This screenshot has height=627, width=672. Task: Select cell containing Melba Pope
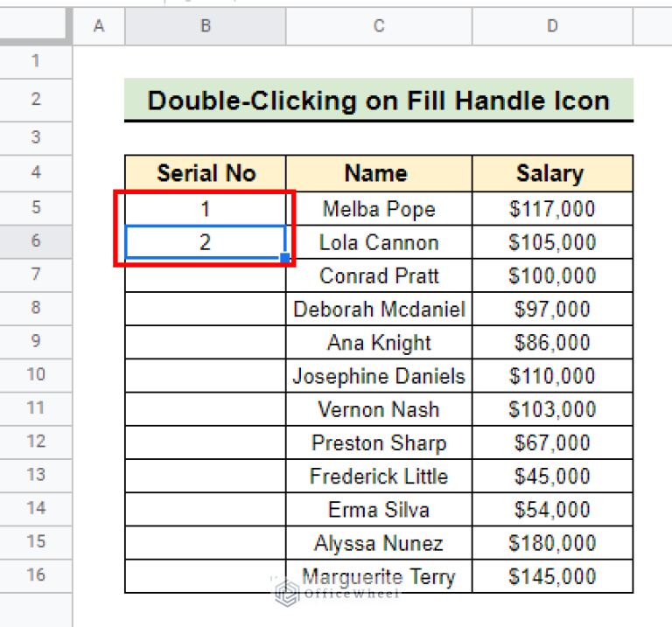coord(378,209)
